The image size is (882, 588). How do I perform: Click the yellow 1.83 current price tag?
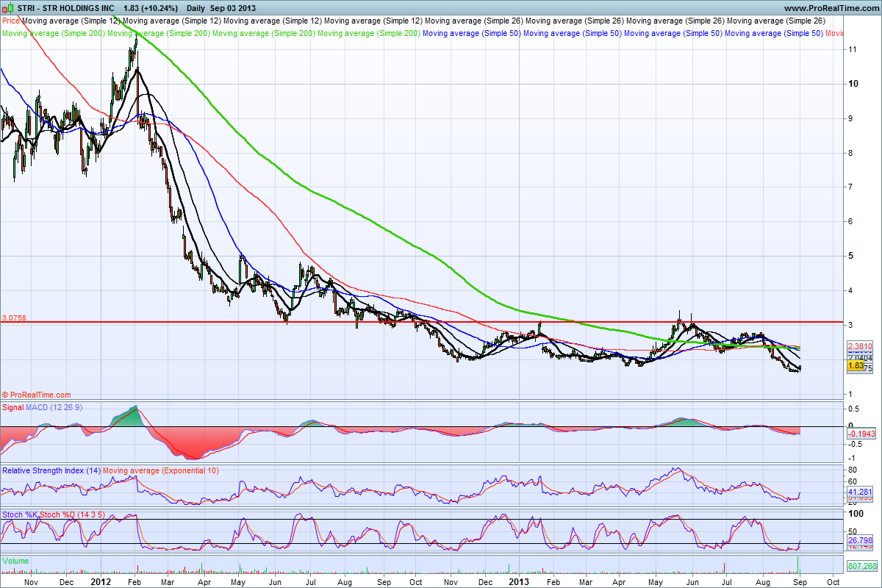tap(855, 365)
